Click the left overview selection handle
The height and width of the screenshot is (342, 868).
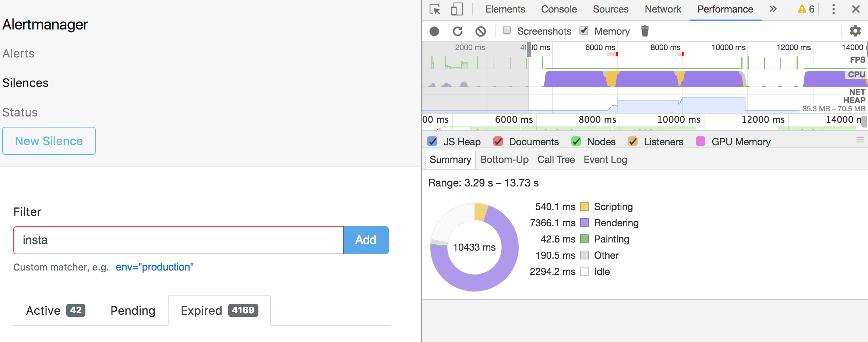click(x=529, y=50)
